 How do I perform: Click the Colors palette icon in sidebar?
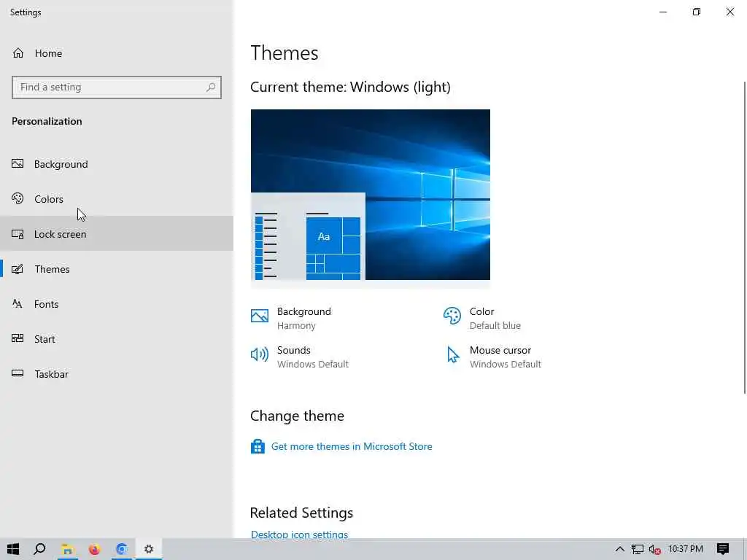[x=18, y=198]
